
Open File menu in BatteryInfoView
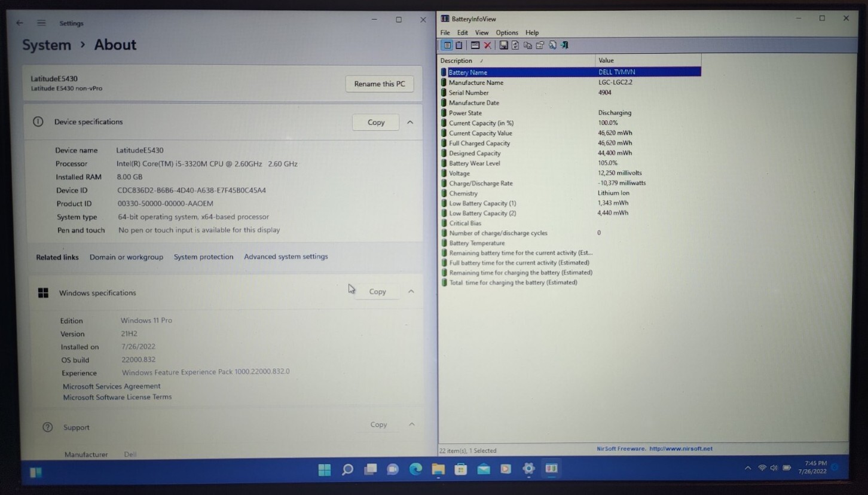click(445, 33)
